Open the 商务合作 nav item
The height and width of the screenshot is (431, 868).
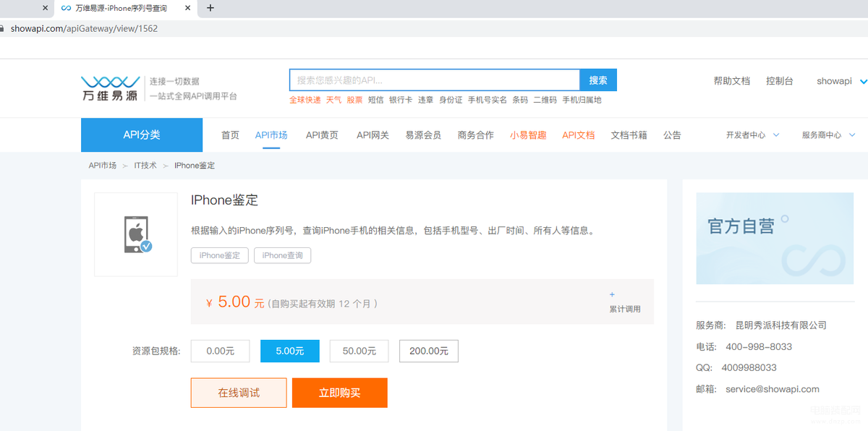pos(475,135)
